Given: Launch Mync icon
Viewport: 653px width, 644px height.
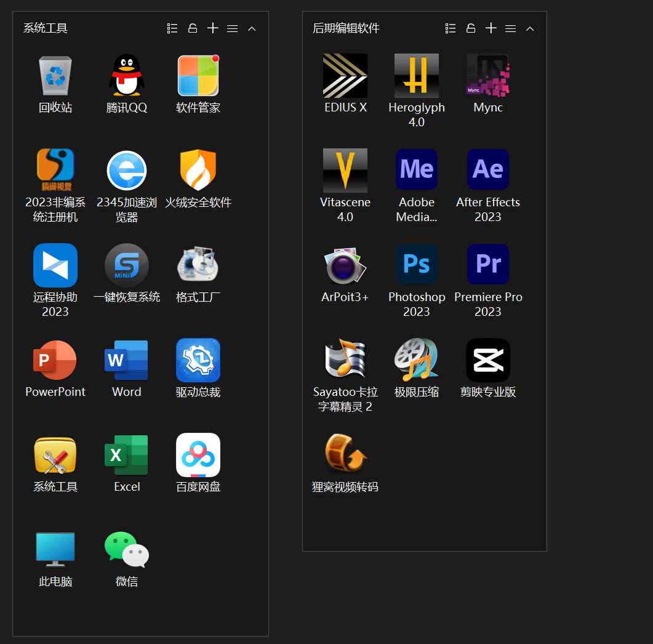Looking at the screenshot, I should pos(488,75).
